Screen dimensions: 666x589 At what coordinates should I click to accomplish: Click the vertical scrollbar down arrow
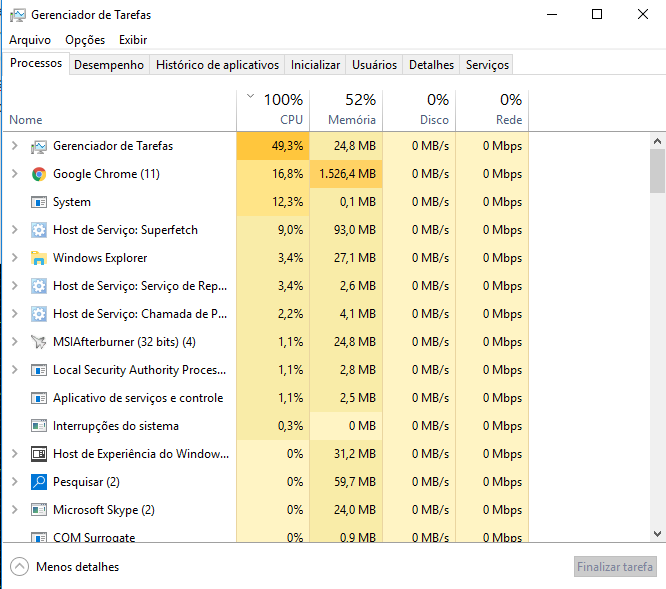(657, 535)
